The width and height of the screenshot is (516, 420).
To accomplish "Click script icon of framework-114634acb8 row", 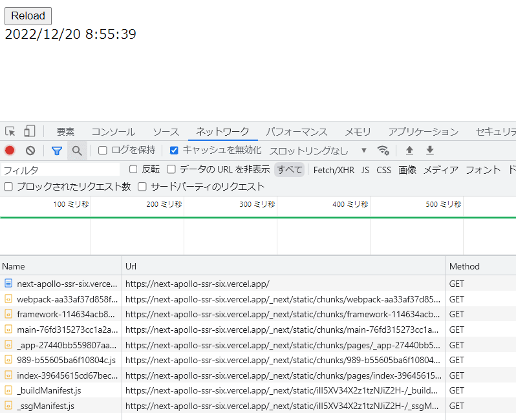I will (x=8, y=314).
